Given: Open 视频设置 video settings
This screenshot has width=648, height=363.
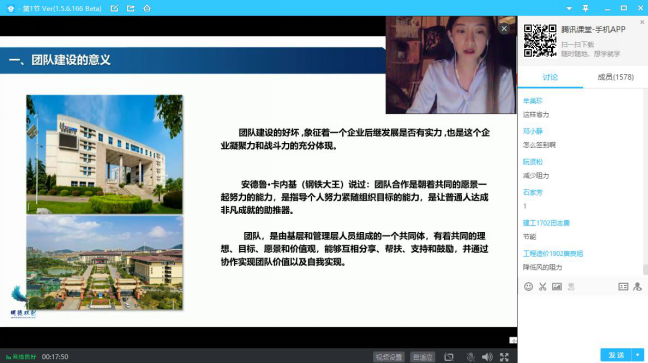Looking at the screenshot, I should (389, 357).
